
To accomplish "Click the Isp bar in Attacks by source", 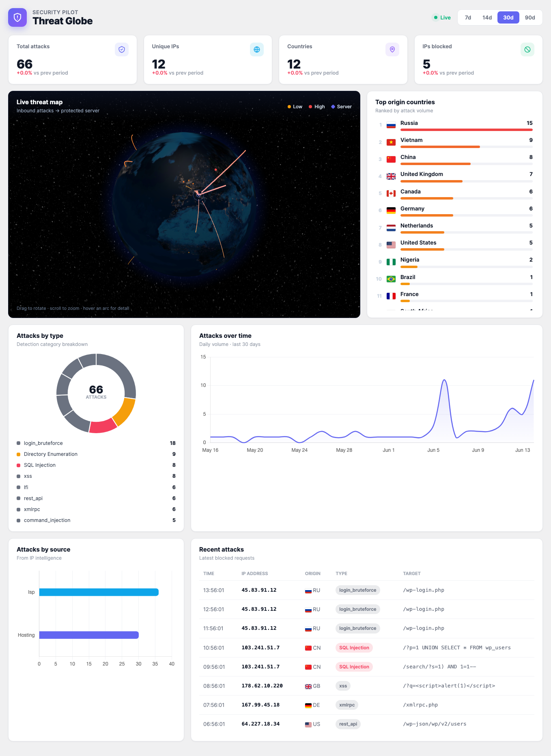I will click(x=99, y=592).
